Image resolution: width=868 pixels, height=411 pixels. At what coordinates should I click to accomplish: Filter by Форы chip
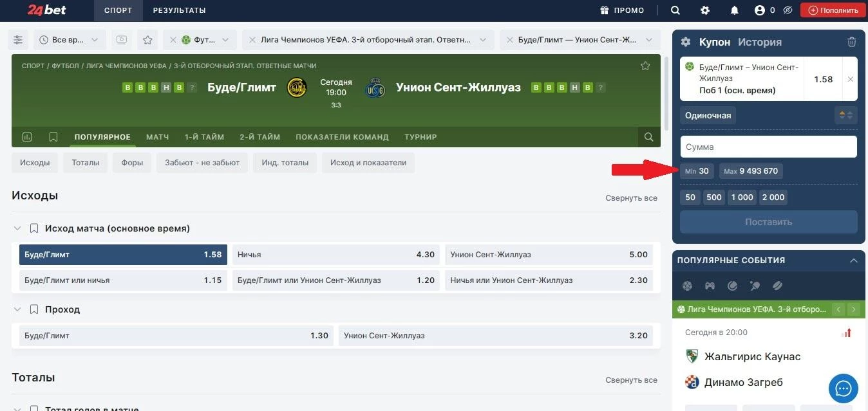132,163
